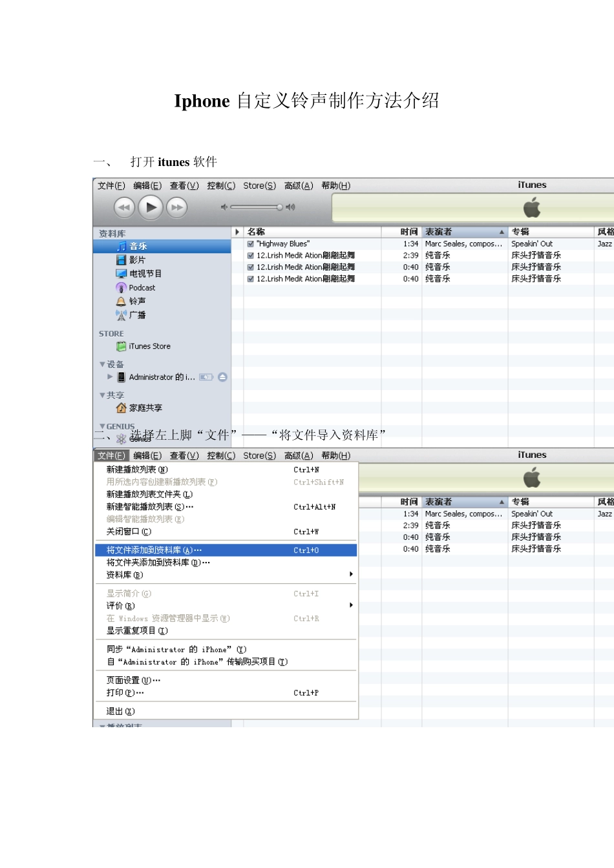Image resolution: width=614 pixels, height=868 pixels.
Task: Toggle checkbox of 12.Lrish row lasting 2:39
Action: click(x=250, y=256)
